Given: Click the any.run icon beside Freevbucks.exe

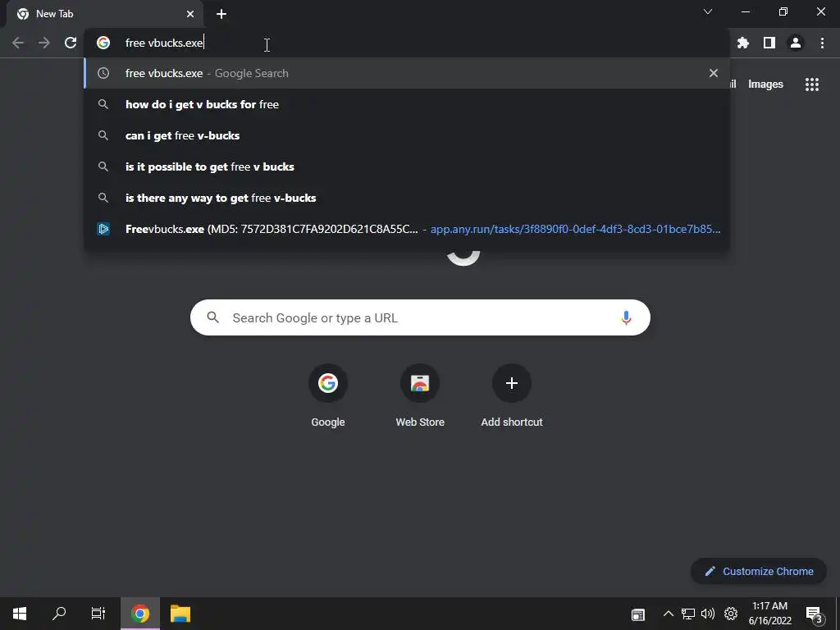Looking at the screenshot, I should (103, 229).
